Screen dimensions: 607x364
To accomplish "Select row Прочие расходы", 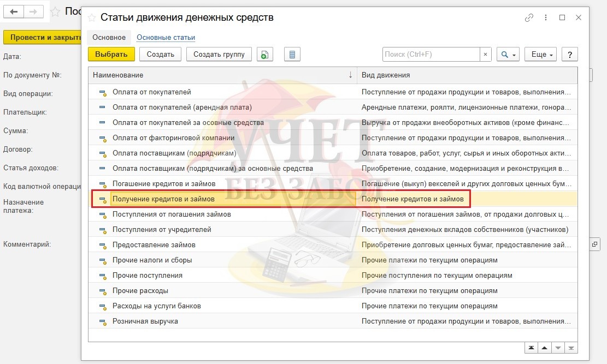I will pyautogui.click(x=333, y=290).
